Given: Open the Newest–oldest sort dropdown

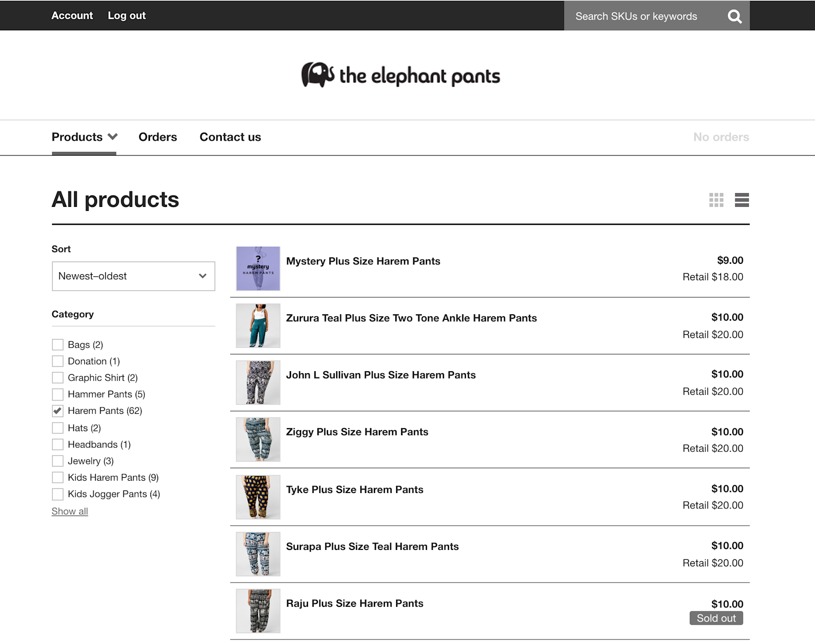Looking at the screenshot, I should [x=133, y=276].
